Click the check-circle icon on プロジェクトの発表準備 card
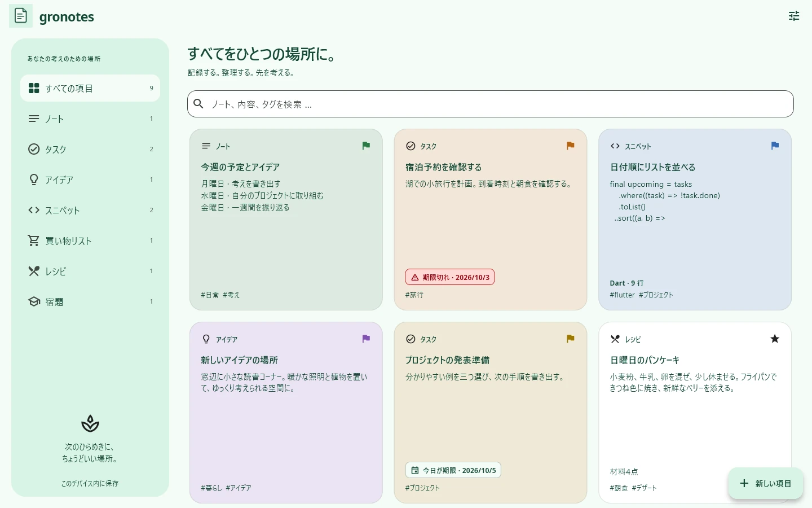 [x=411, y=339]
